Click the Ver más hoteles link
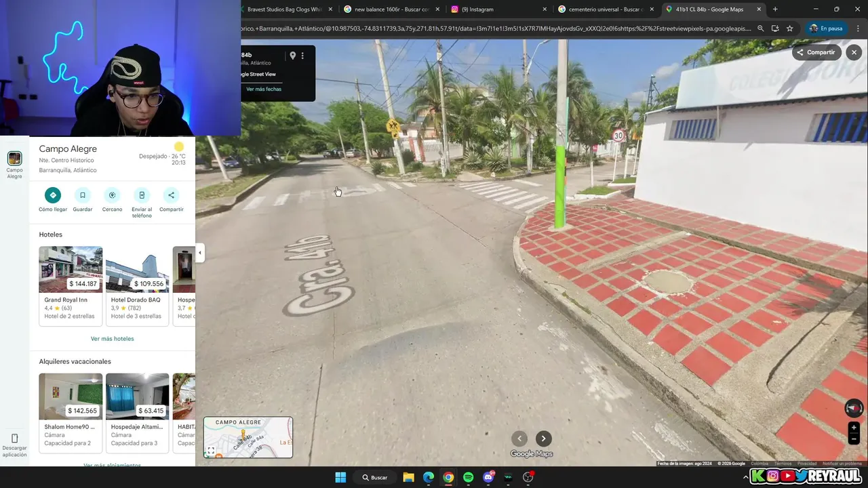Viewport: 868px width, 488px height. click(113, 338)
